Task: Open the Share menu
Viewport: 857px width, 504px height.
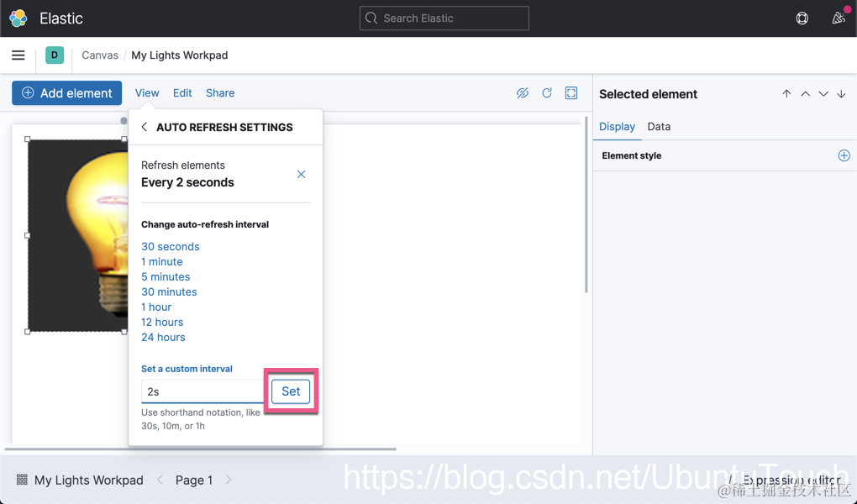Action: (220, 93)
